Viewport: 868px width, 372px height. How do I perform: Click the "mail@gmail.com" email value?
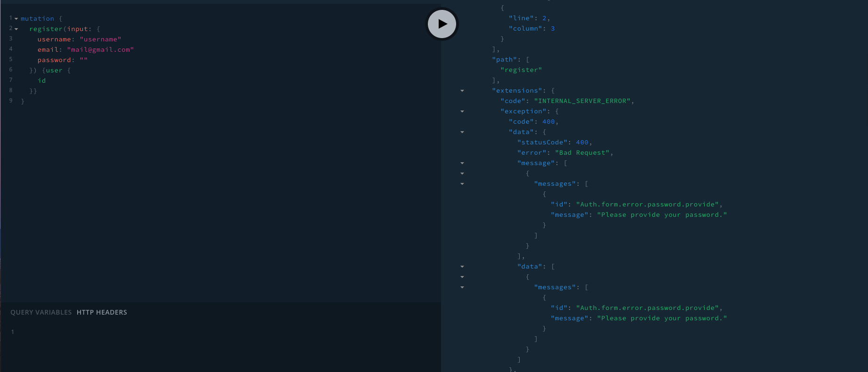[x=100, y=50]
